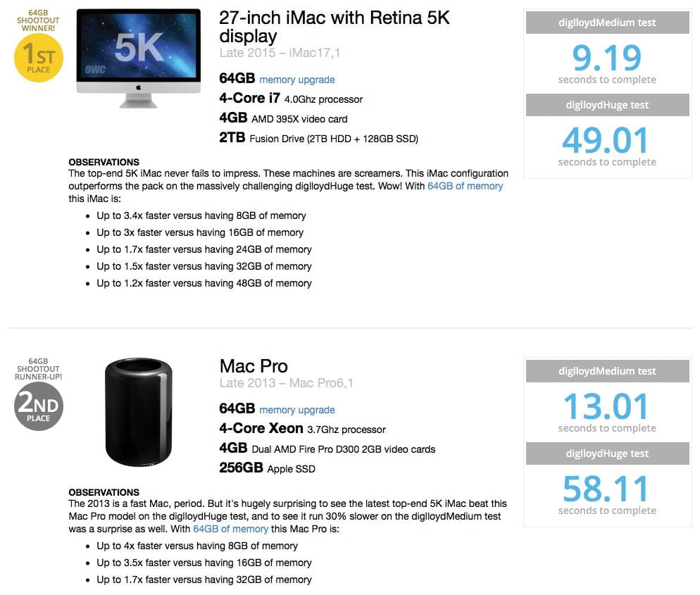Click the black Mac Pro product image

tap(138, 412)
